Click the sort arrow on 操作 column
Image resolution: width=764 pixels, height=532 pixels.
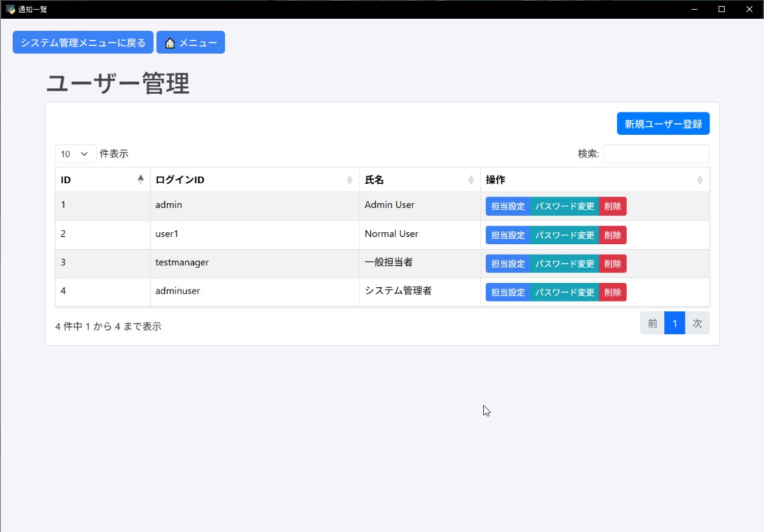pyautogui.click(x=699, y=180)
